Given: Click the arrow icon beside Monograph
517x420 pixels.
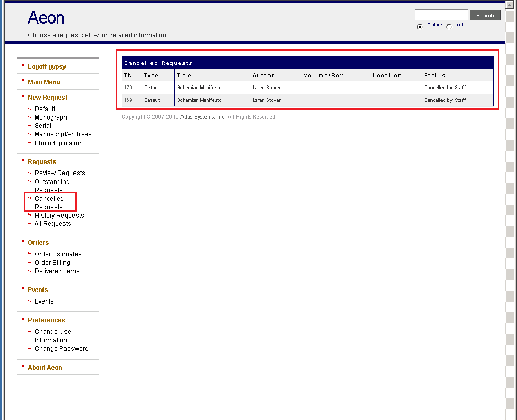Looking at the screenshot, I should tap(30, 117).
